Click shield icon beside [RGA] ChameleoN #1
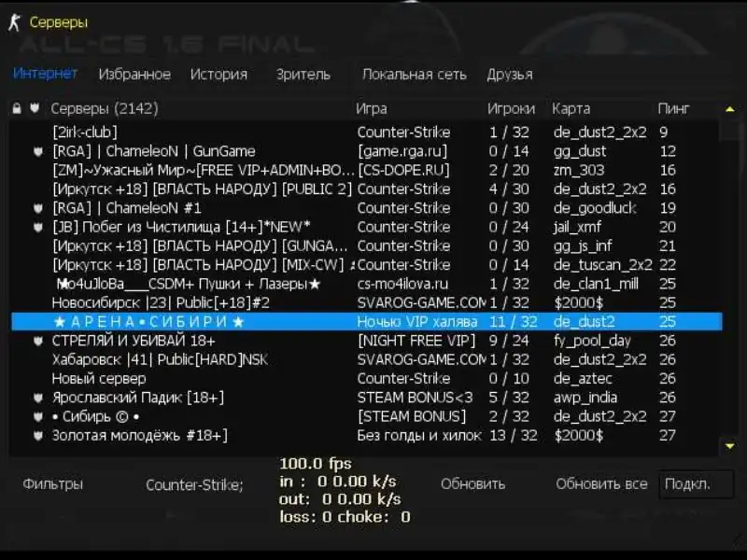Viewport: 747px width, 560px height. click(x=38, y=208)
